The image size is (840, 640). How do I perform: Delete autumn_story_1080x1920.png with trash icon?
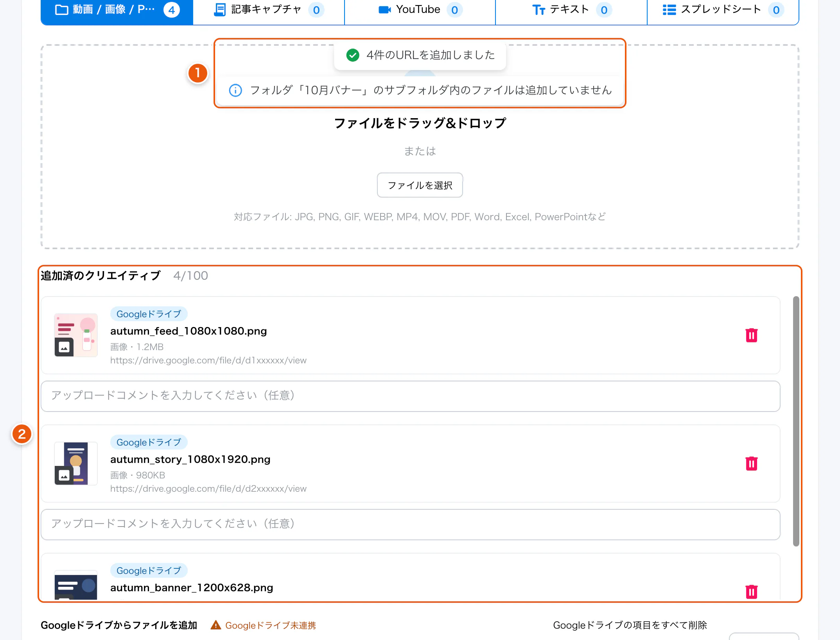751,464
